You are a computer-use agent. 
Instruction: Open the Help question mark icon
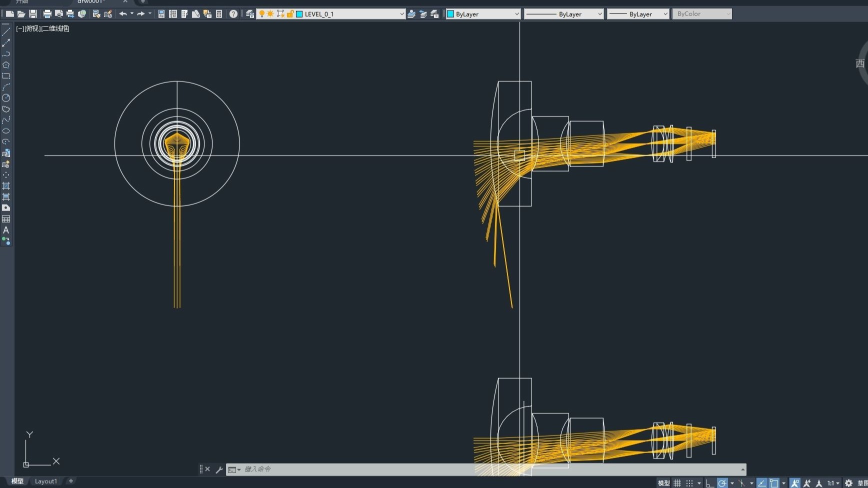click(233, 14)
